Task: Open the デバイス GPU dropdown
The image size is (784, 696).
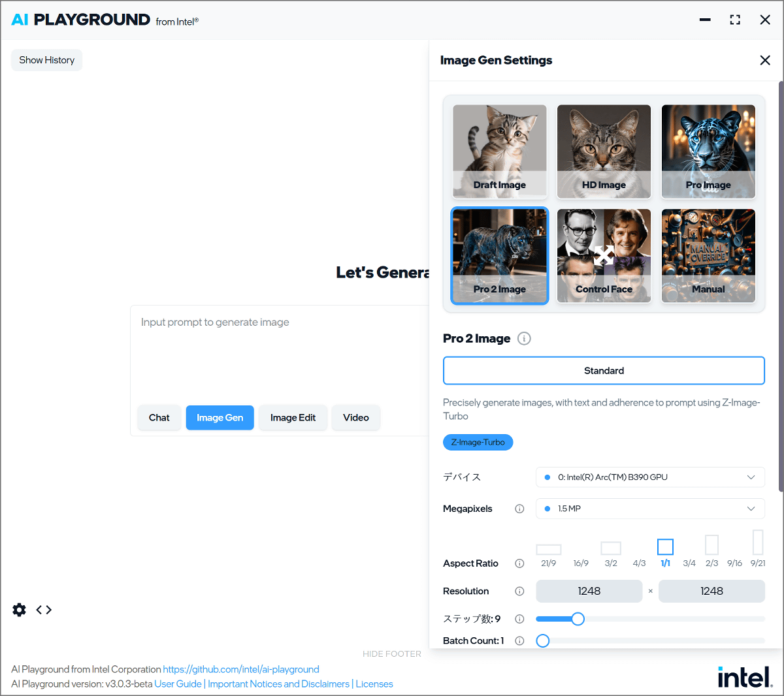Action: pos(650,477)
